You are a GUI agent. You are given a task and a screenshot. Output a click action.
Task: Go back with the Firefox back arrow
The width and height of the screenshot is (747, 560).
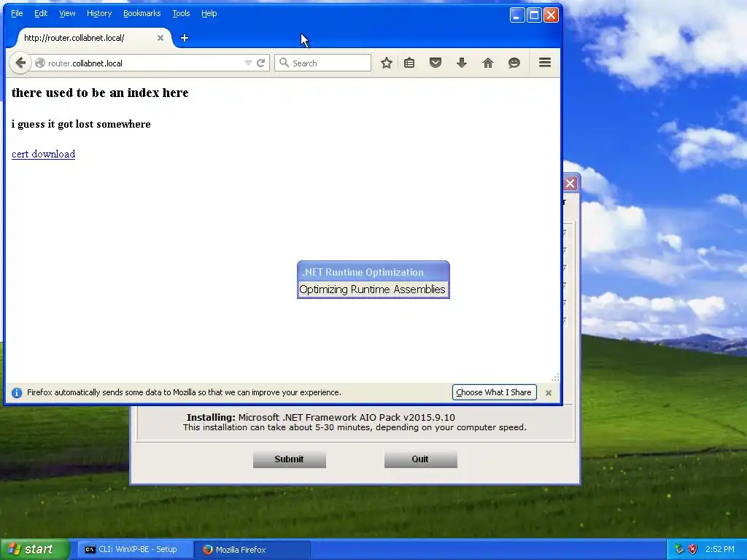20,63
